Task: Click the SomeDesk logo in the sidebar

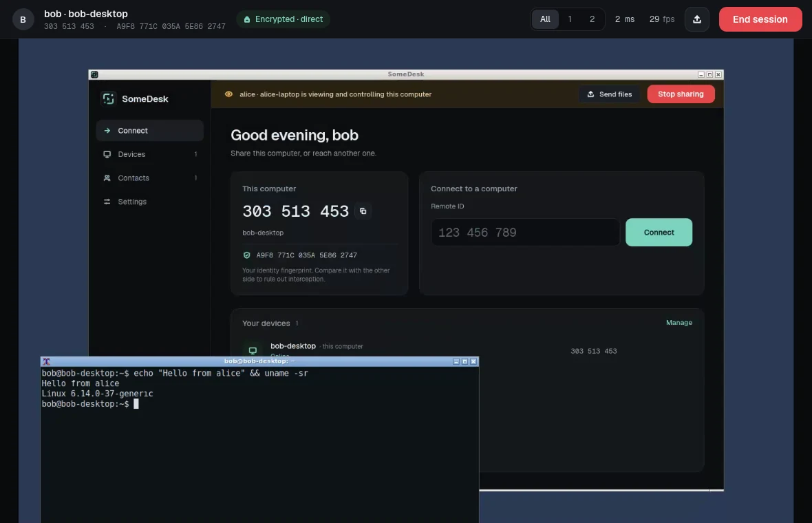Action: click(108, 98)
